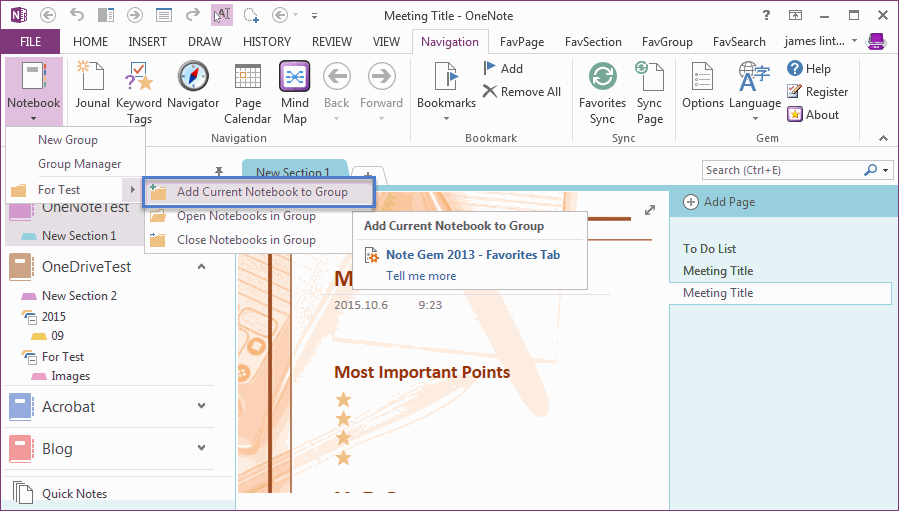The image size is (899, 511).
Task: Open the Jounal tool
Action: pyautogui.click(x=92, y=86)
